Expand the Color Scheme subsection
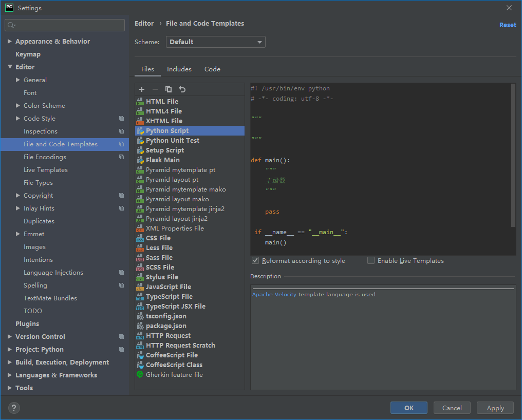Screen dimensions: 522x420 pyautogui.click(x=18, y=105)
